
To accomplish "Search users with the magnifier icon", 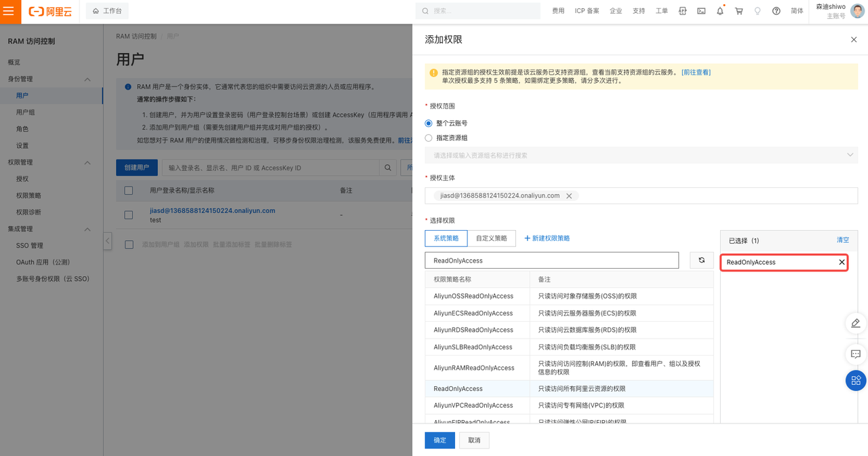I will point(388,168).
